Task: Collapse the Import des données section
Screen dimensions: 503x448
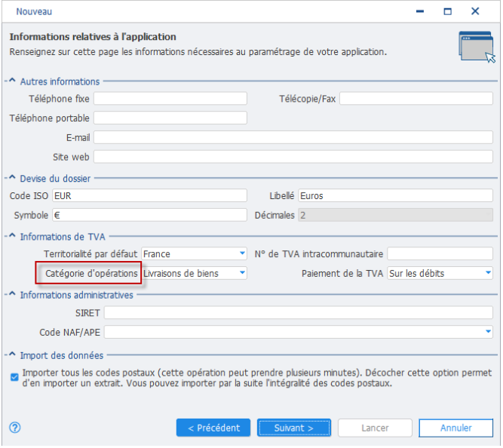Action: pos(12,354)
